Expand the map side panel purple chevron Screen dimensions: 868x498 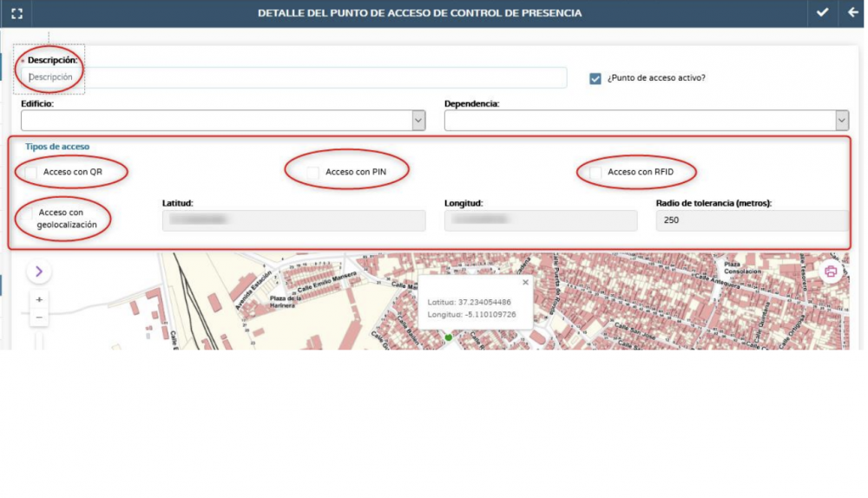point(39,272)
